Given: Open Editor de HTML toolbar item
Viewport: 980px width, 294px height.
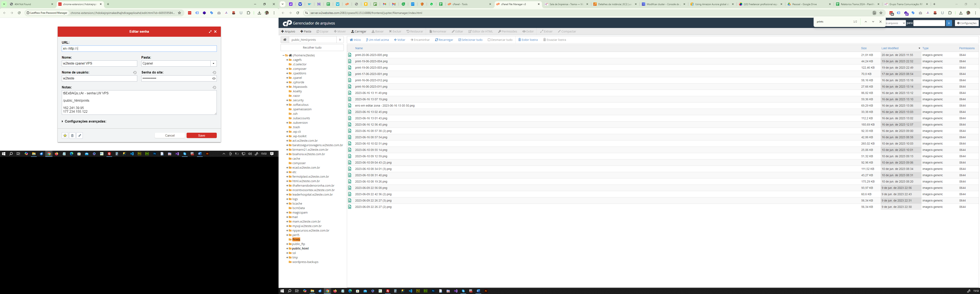Looking at the screenshot, I should [x=480, y=32].
